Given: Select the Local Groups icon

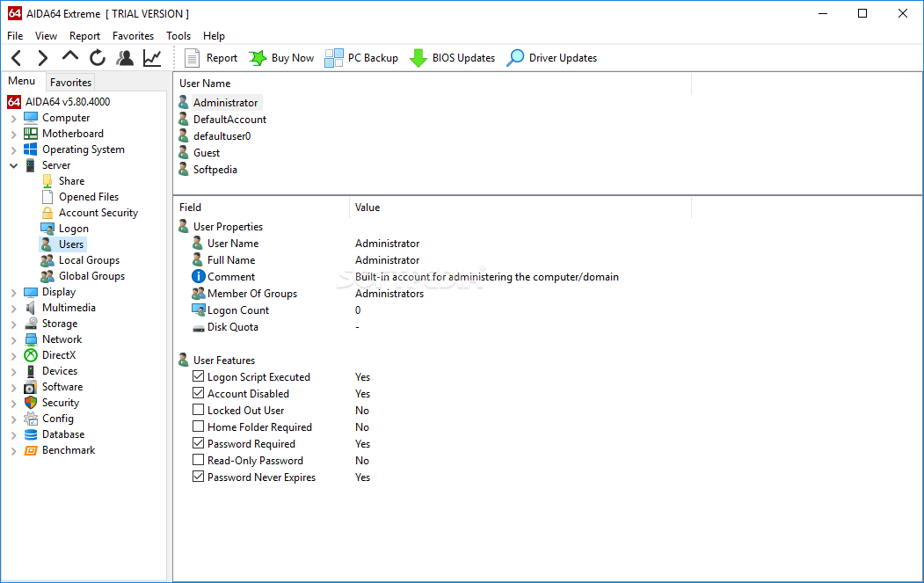Looking at the screenshot, I should click(x=47, y=260).
